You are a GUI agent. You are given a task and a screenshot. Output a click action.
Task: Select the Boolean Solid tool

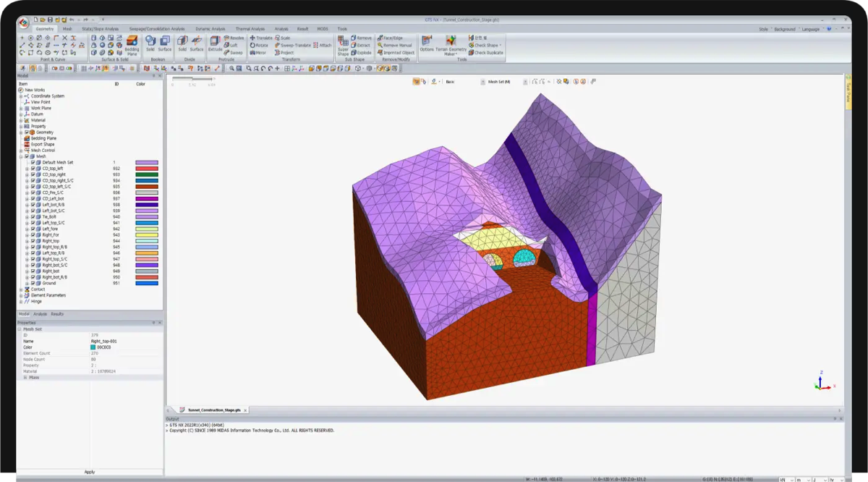click(150, 43)
